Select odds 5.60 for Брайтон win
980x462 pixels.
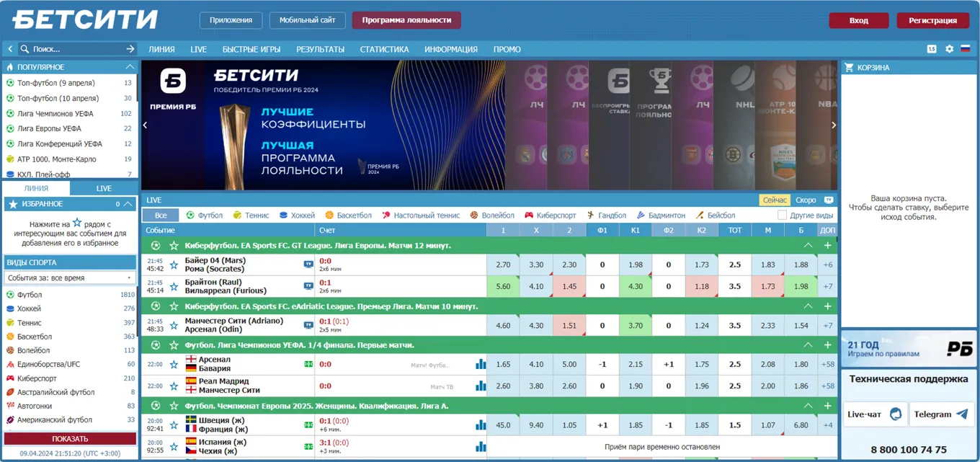point(503,286)
